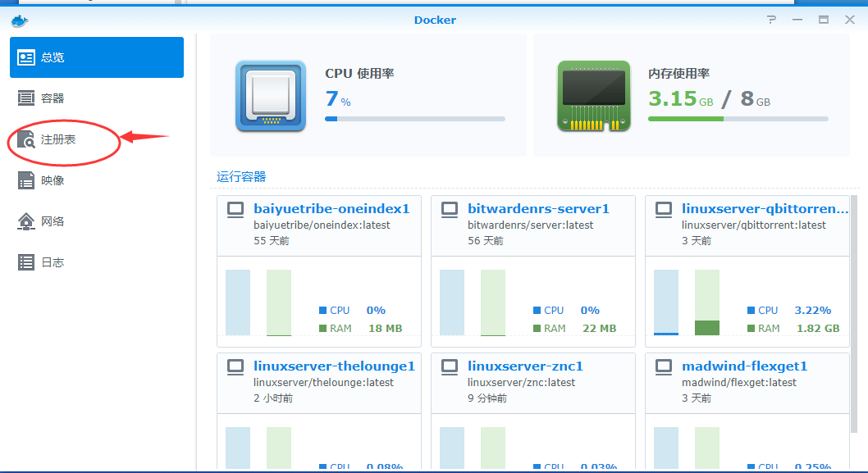Click the qbittorrent CPU bar chart

666,302
